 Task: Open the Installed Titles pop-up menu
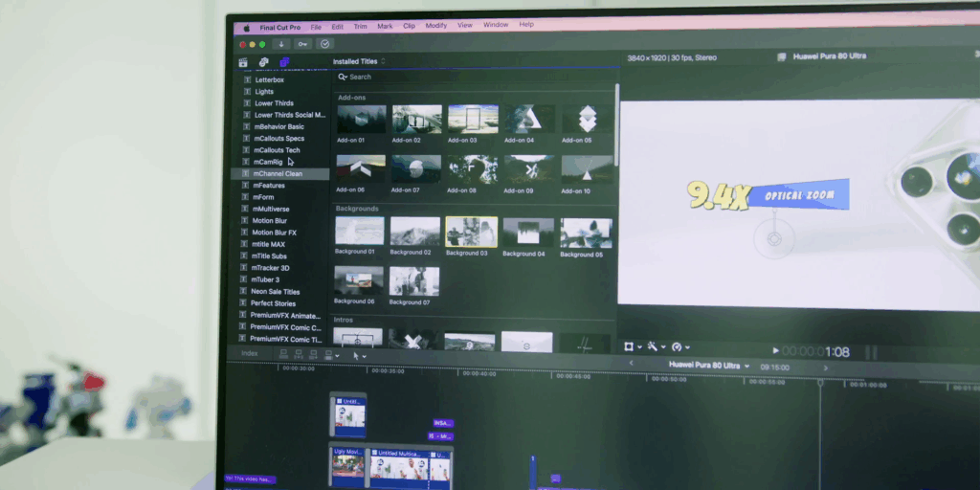coord(359,61)
